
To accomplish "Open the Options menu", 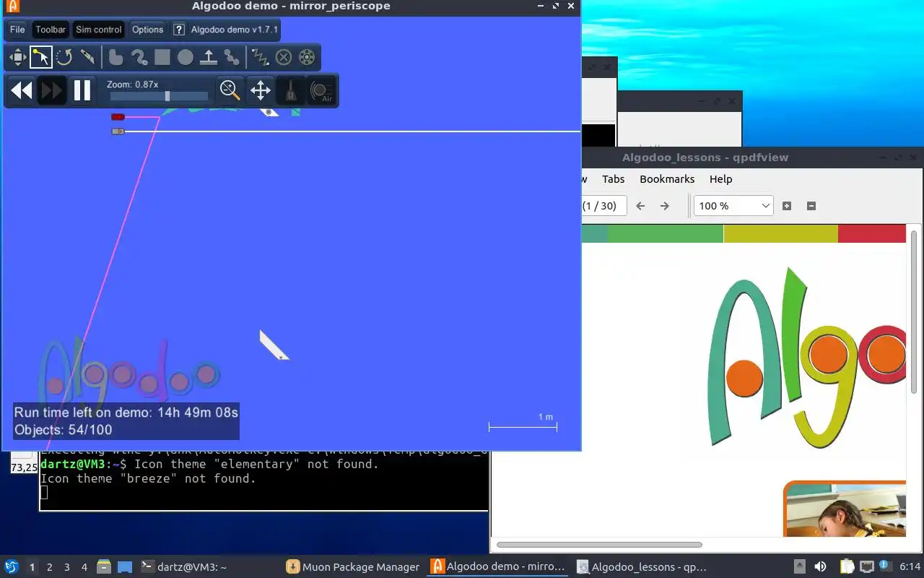I will (x=147, y=30).
